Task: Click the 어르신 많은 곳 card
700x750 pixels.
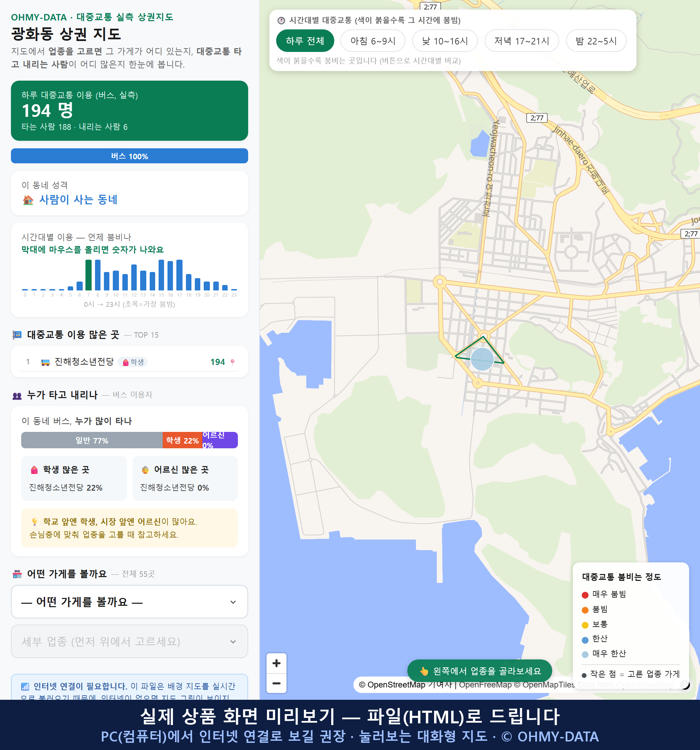Action: [185, 478]
